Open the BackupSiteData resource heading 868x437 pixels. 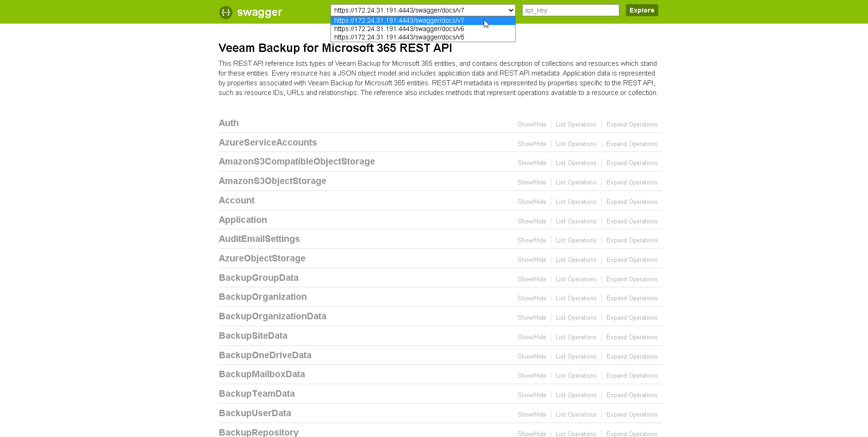click(253, 336)
